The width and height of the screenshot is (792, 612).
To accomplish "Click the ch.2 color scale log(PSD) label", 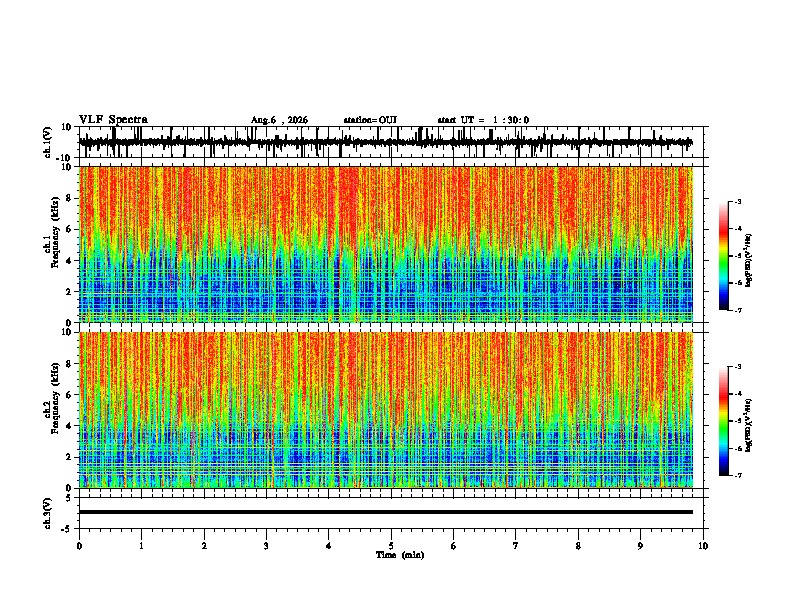I will click(748, 425).
